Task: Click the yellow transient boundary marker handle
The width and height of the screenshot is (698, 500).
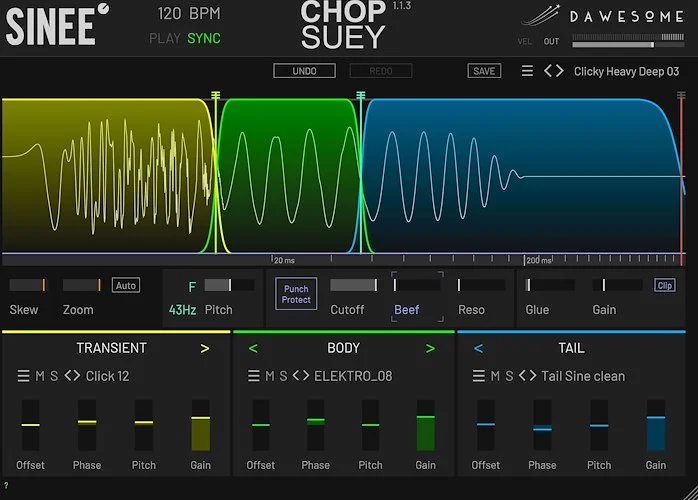Action: click(215, 95)
